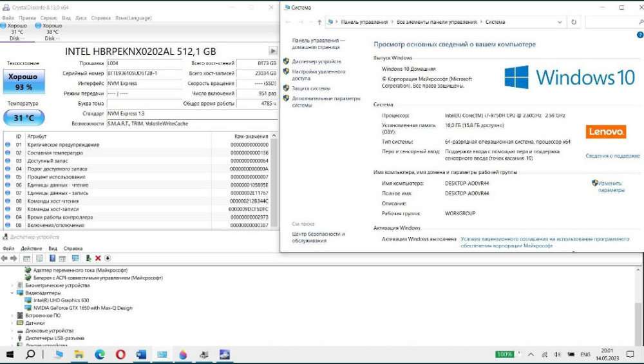This screenshot has width=644, height=364.
Task: Open the Диск menu in CrystalDiskInfo
Action: (81, 17)
